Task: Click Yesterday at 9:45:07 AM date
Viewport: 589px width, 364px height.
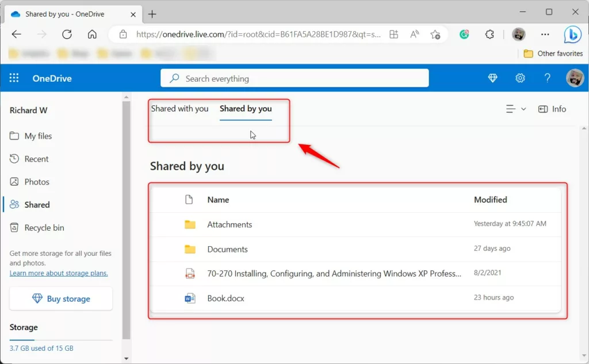Action: [510, 224]
